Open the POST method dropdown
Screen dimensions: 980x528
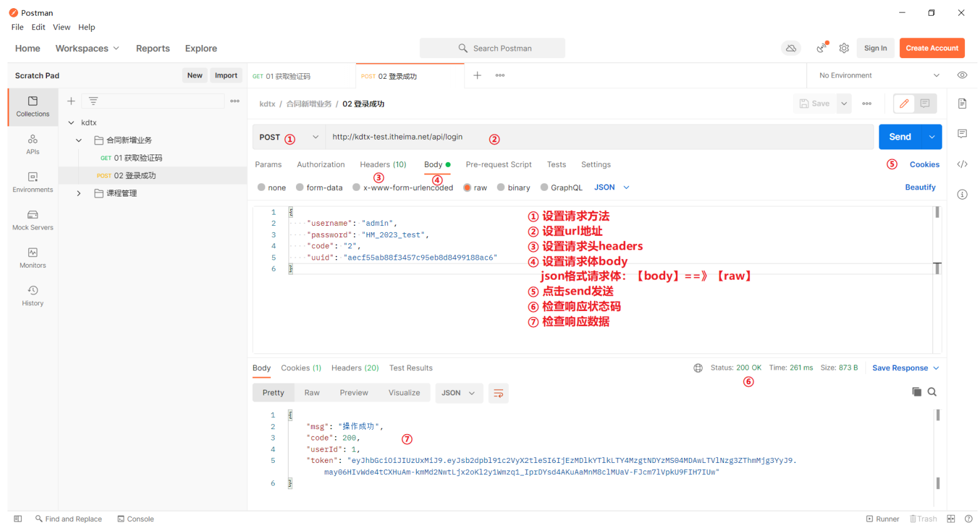pos(289,137)
